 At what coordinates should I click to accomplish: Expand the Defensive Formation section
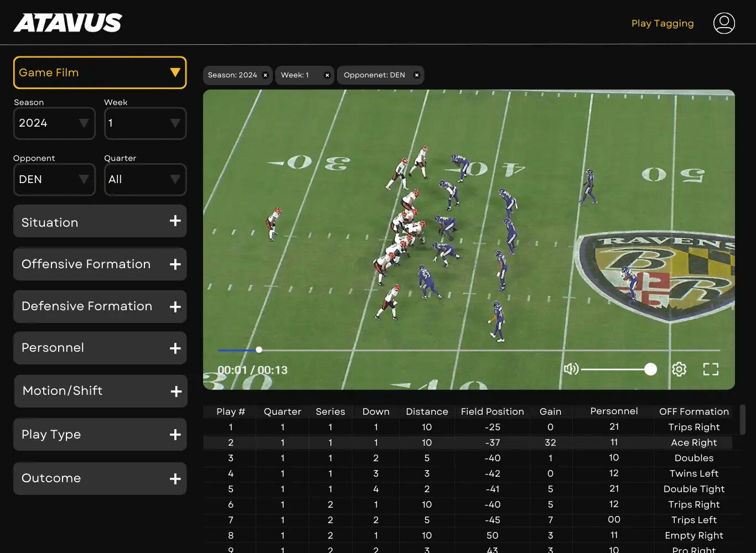pos(175,306)
